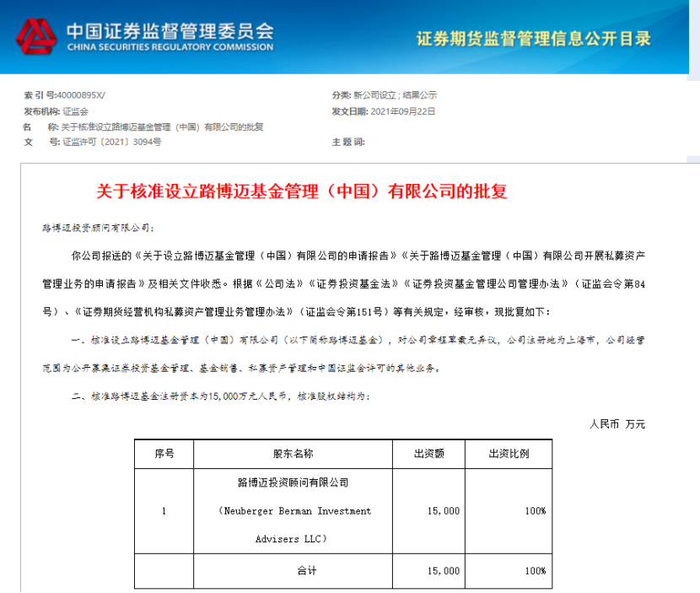This screenshot has height=593, width=700.
Task: Click the addressee line 路博迈投资顾问有限公司：
Action: (x=99, y=228)
